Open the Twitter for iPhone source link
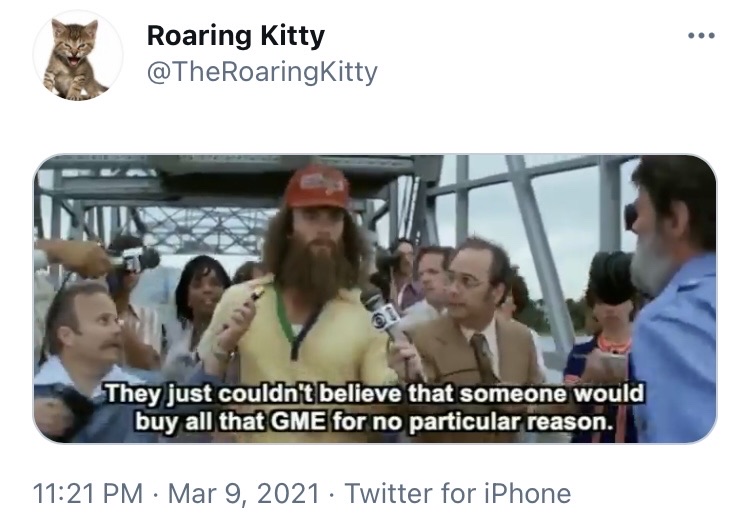This screenshot has width=750, height=523. tap(457, 493)
